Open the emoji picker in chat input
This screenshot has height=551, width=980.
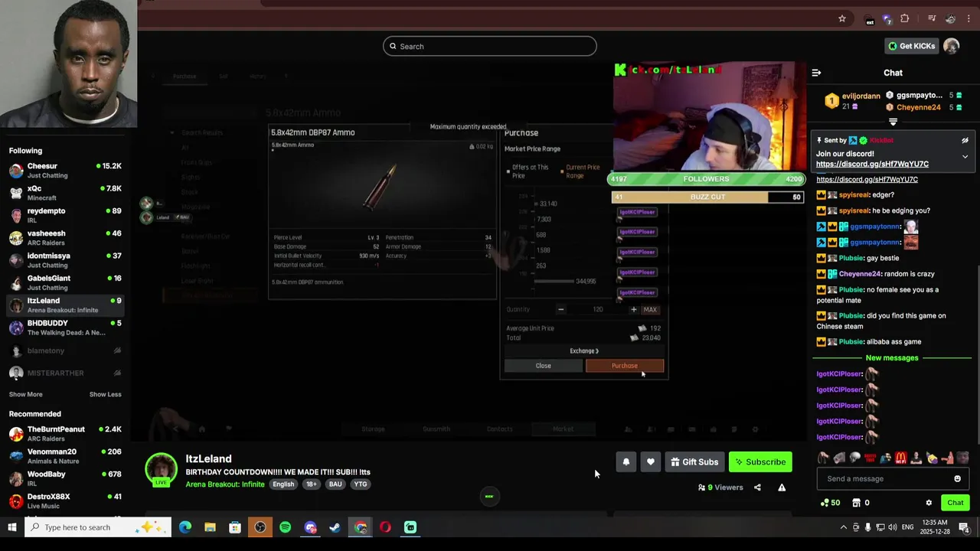957,479
